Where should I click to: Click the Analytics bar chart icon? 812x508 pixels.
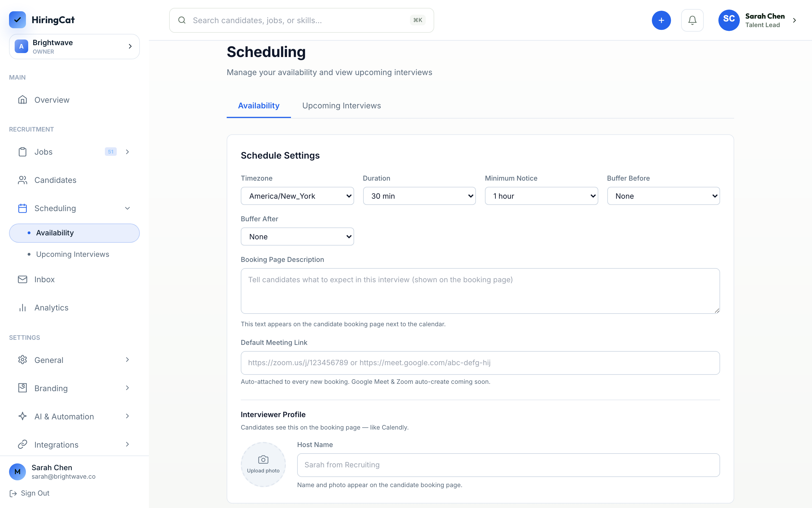point(23,308)
